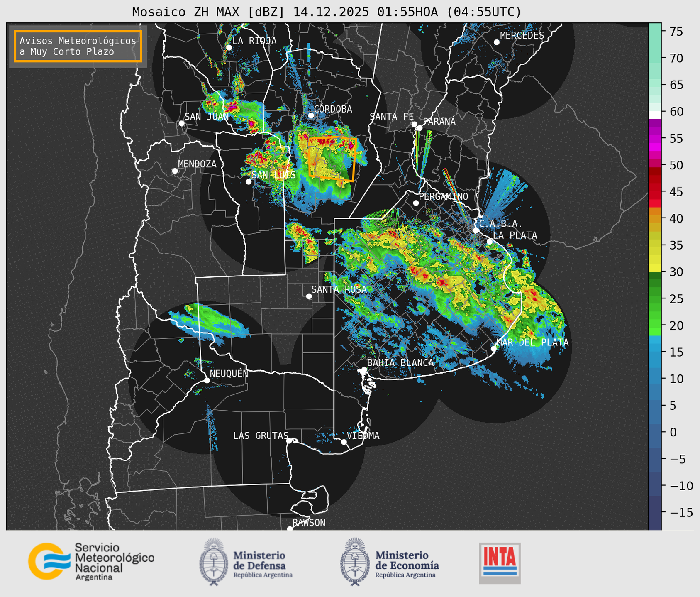Viewport: 700px width, 597px height.
Task: Click the VIEDMA city label
Action: pos(363,436)
